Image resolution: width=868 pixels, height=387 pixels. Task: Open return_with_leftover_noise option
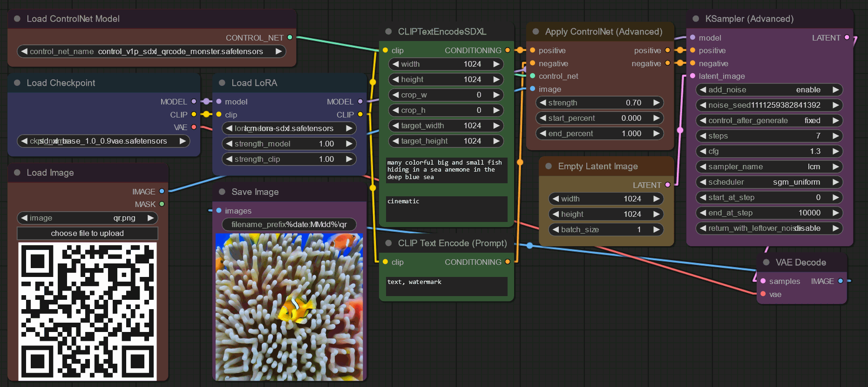769,228
